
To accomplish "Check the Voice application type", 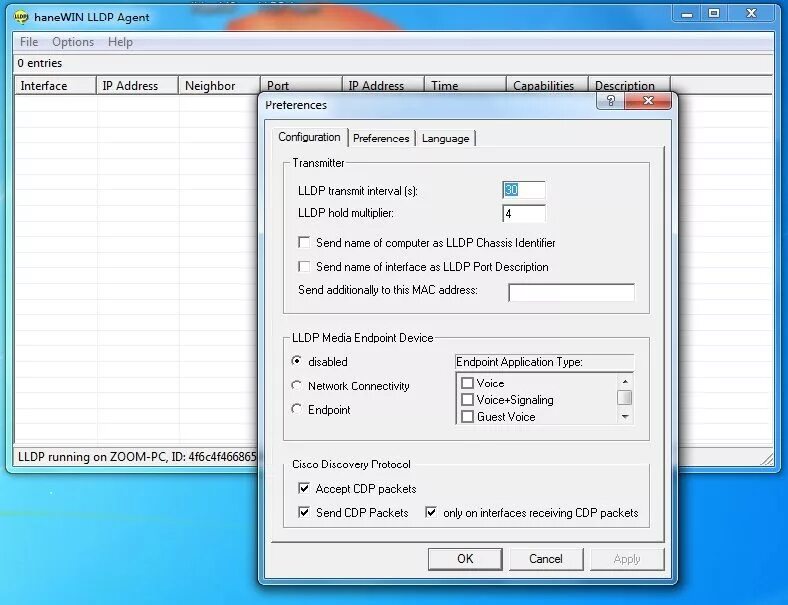I will tap(467, 383).
